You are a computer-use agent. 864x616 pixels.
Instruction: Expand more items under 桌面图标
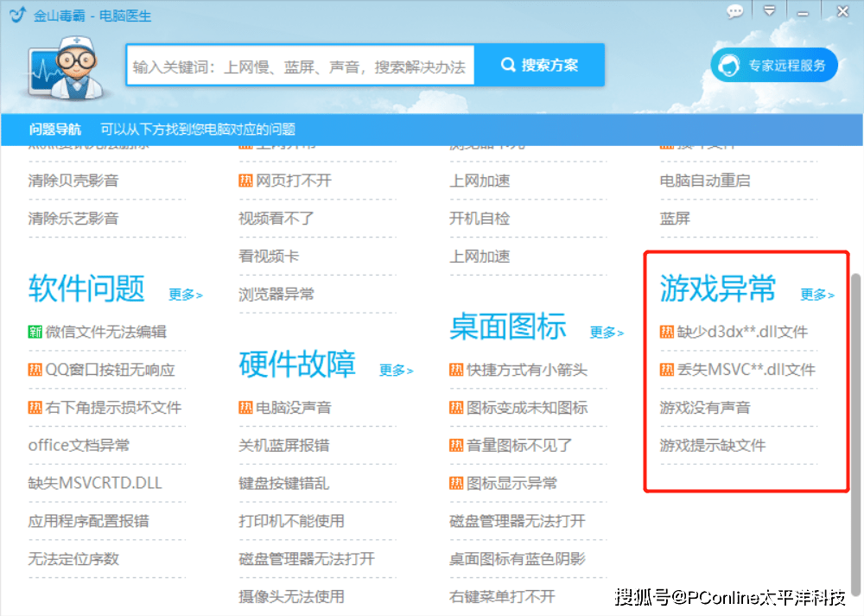point(607,333)
